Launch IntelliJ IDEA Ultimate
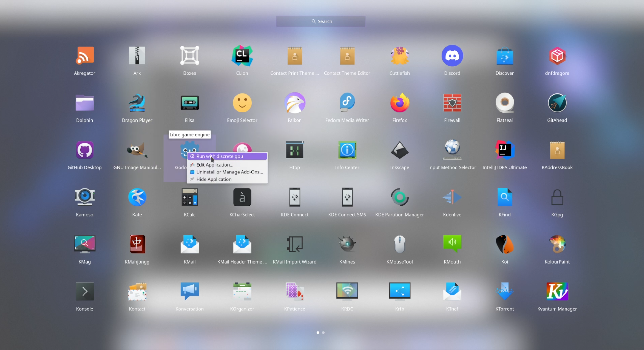 505,150
